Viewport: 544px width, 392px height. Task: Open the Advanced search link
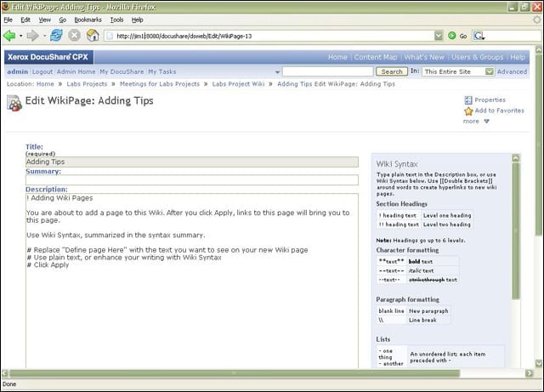[512, 71]
